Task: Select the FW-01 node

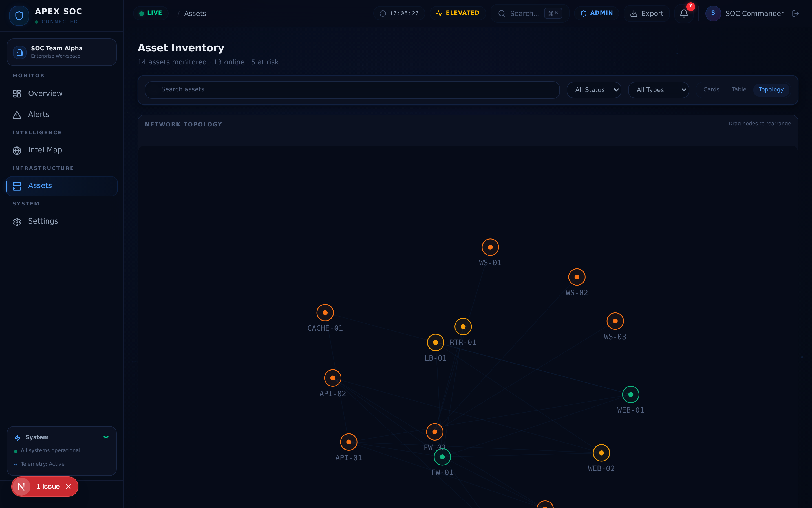Action: 442,457
